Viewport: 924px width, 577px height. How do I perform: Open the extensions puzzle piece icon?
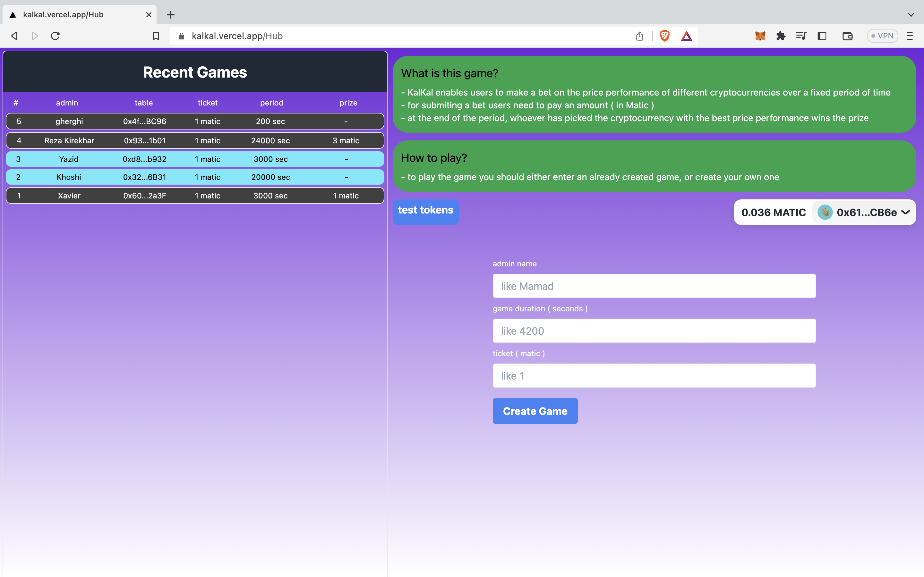point(781,36)
